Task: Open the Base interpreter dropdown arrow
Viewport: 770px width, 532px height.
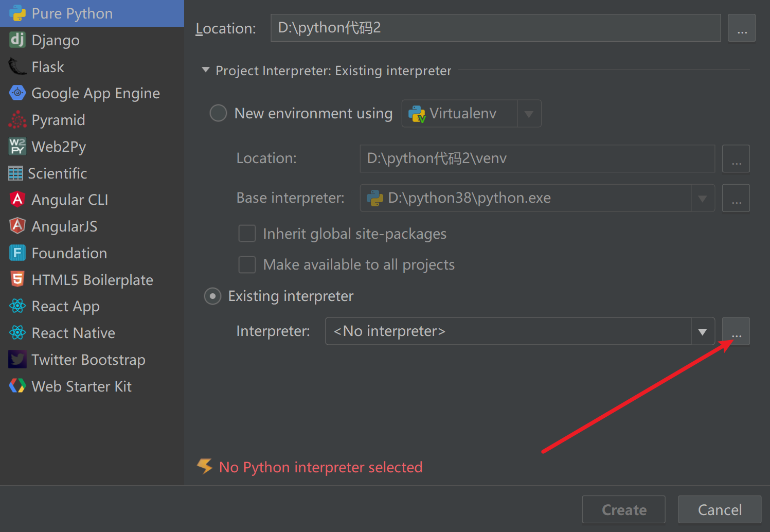Action: point(703,198)
